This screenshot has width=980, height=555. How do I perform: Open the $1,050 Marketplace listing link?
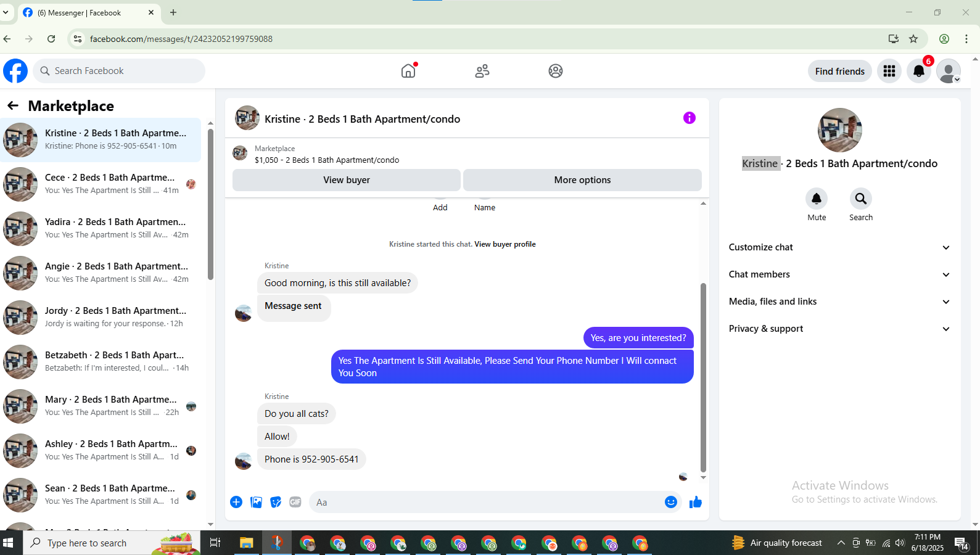click(x=327, y=160)
